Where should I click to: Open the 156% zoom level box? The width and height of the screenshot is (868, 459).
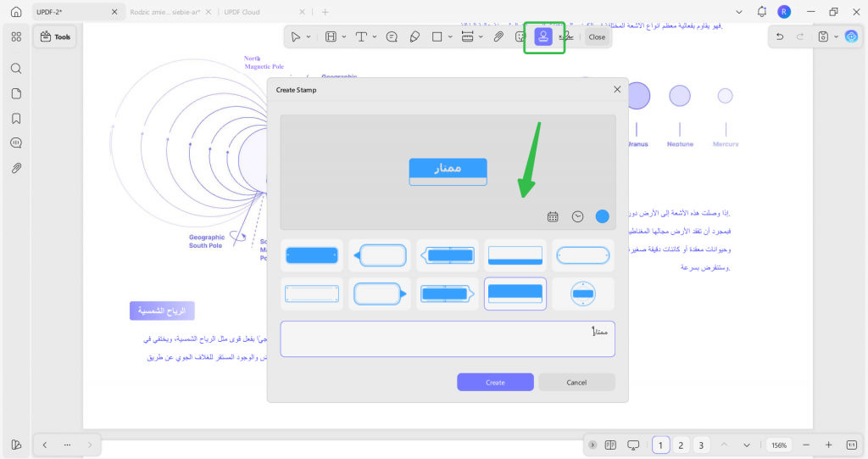(x=779, y=445)
